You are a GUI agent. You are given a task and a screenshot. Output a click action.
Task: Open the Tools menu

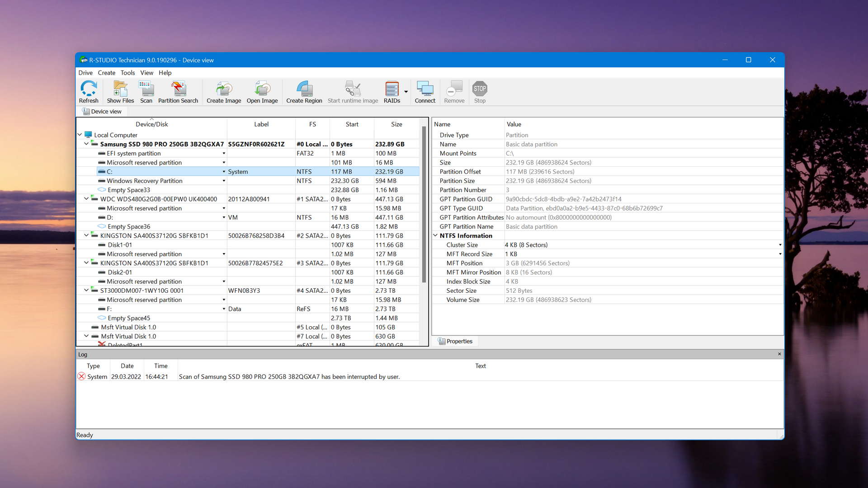tap(127, 73)
